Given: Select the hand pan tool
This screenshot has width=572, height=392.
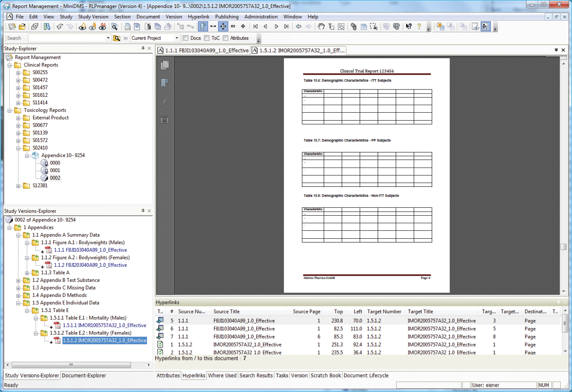Looking at the screenshot, I should pos(321,26).
